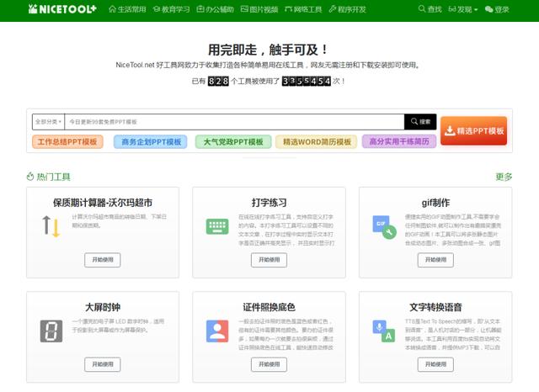Open the 办公辅助 menu
539x392 pixels.
(216, 9)
